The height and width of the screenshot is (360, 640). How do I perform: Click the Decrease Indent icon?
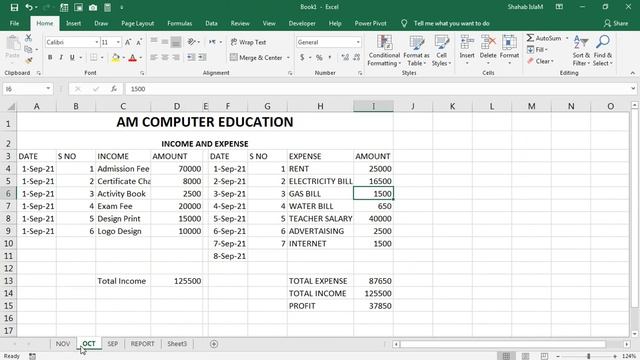(x=191, y=58)
